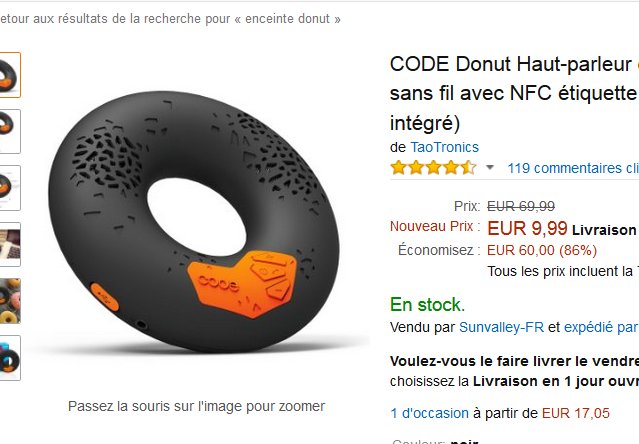Expand the rating breakdown dropdown arrow

[490, 168]
